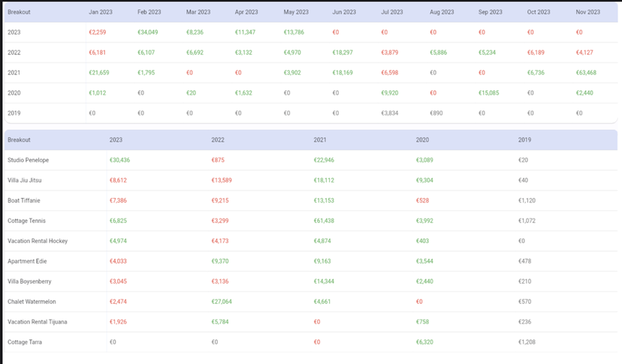Click the Villa Boysenberry row label
Image resolution: width=622 pixels, height=364 pixels.
tap(29, 281)
